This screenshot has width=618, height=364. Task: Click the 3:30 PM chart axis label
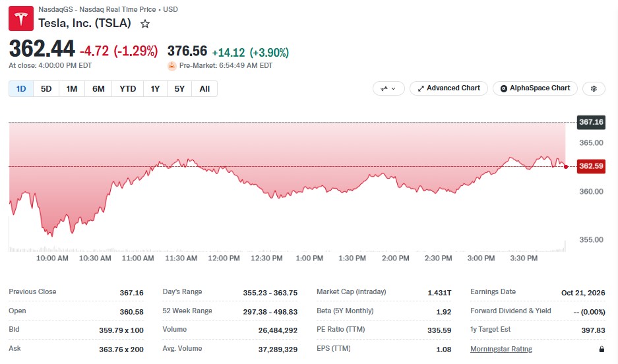click(x=524, y=258)
